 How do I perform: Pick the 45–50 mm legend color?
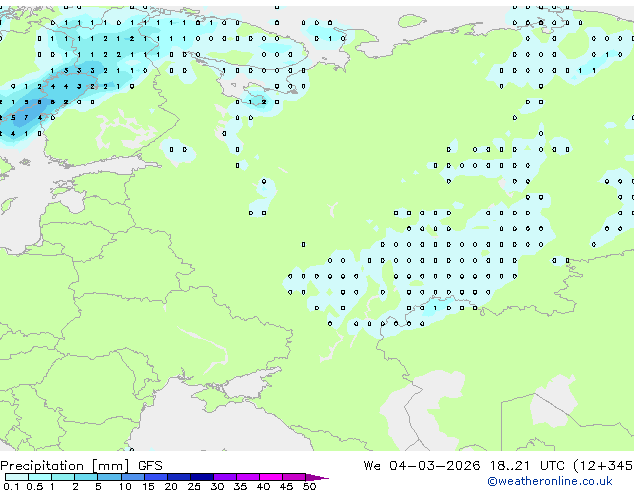click(x=294, y=477)
